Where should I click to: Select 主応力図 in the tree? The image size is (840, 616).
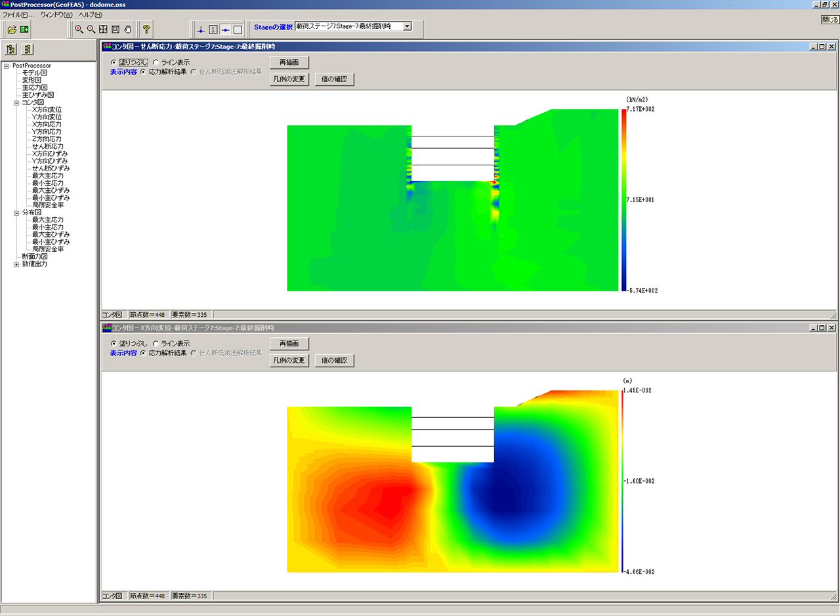tap(35, 87)
